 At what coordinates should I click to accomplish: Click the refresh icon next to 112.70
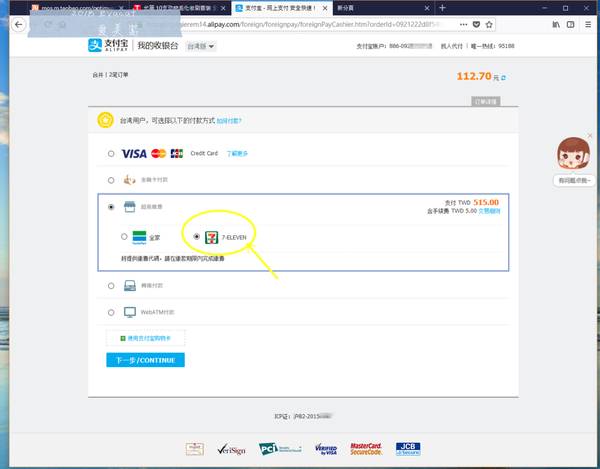503,78
